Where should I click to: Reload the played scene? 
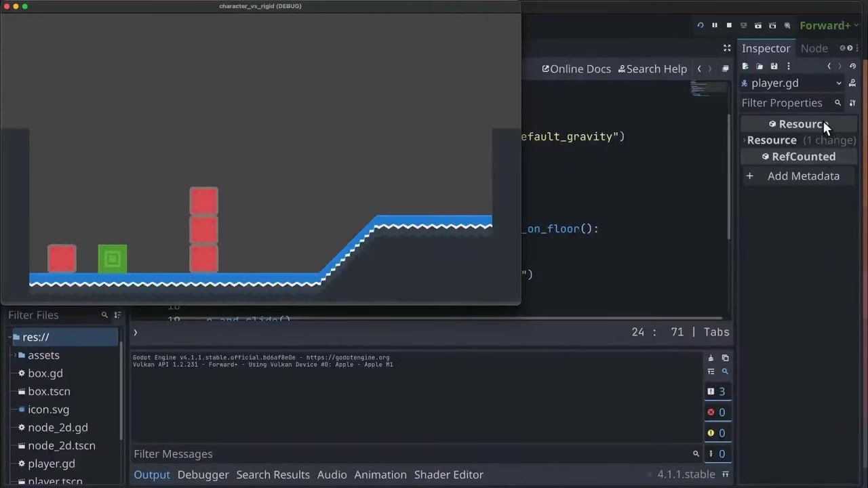click(x=701, y=26)
